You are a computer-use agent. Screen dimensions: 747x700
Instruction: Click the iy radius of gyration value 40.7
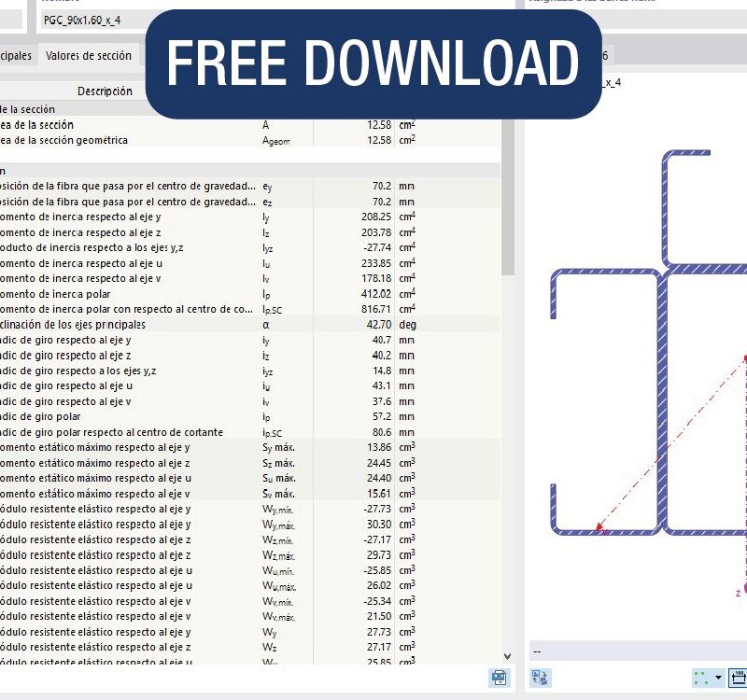[x=382, y=340]
